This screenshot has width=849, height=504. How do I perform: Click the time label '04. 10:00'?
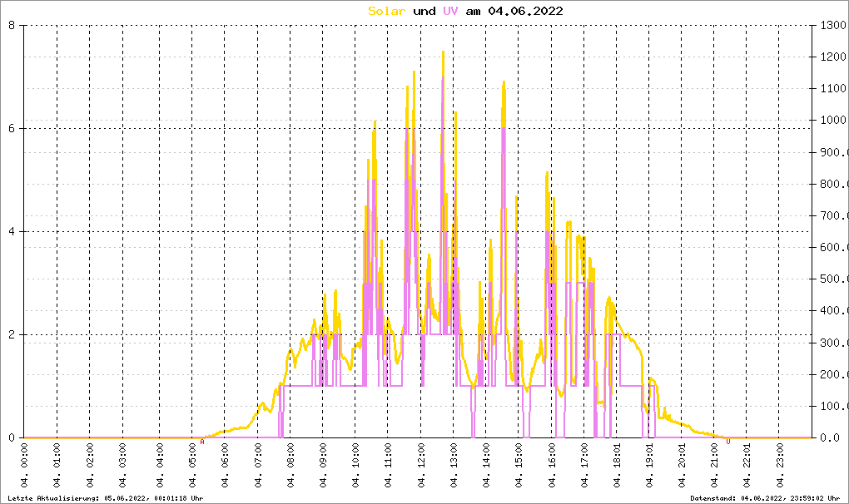click(x=355, y=465)
